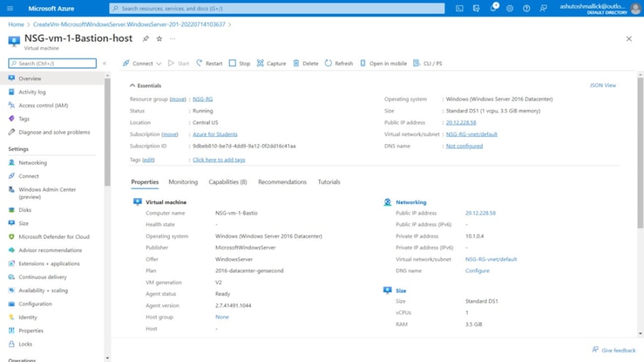Image resolution: width=644 pixels, height=362 pixels.
Task: Open the feedback icon in top bar
Action: pyautogui.click(x=543, y=8)
